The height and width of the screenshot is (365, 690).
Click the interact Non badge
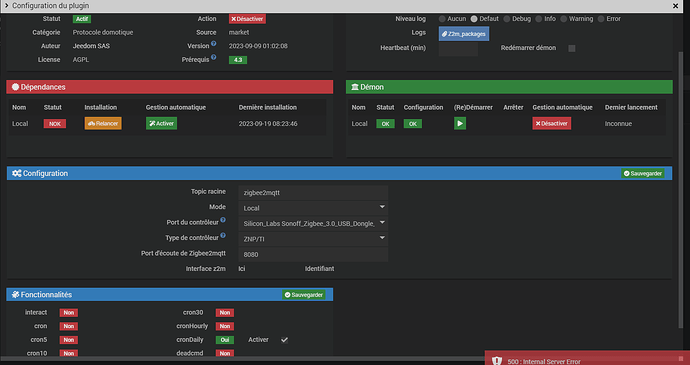click(69, 313)
